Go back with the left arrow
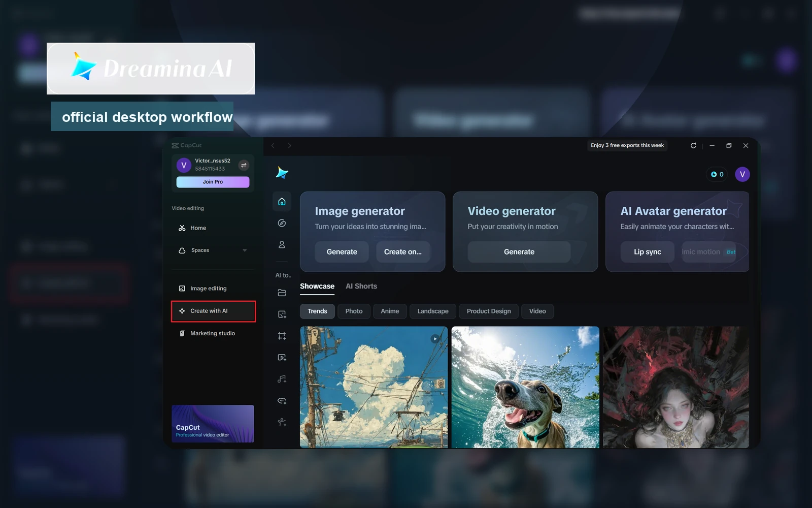This screenshot has width=812, height=508. [273, 146]
